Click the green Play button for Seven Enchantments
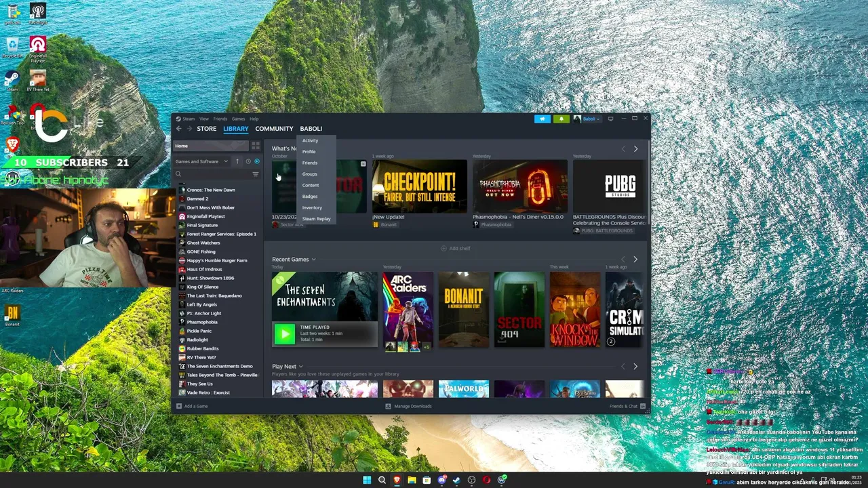The height and width of the screenshot is (488, 868). coord(284,333)
